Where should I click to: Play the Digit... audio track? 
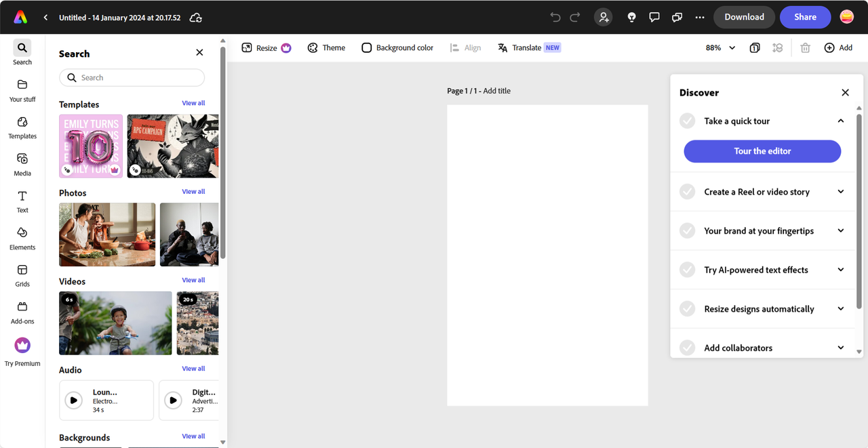point(174,401)
